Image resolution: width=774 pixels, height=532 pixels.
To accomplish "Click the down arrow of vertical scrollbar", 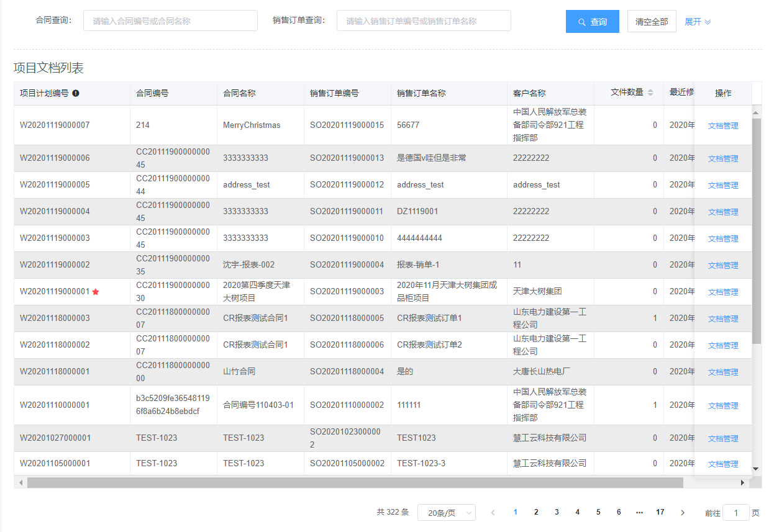I will point(756,469).
